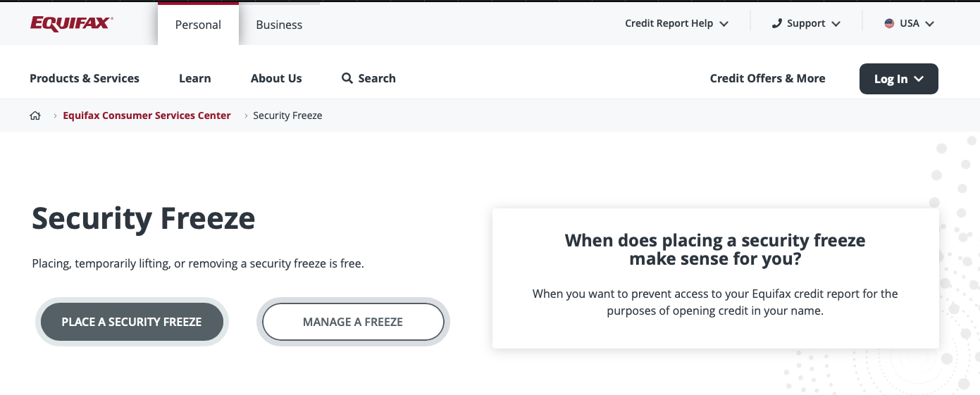The height and width of the screenshot is (395, 980).
Task: Click the 'security freeze is free' sentence
Action: 198,264
